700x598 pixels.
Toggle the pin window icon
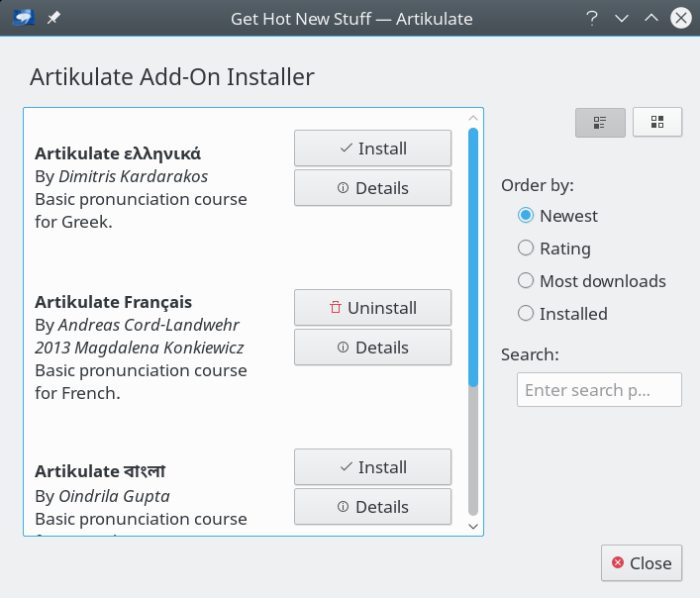(x=53, y=18)
